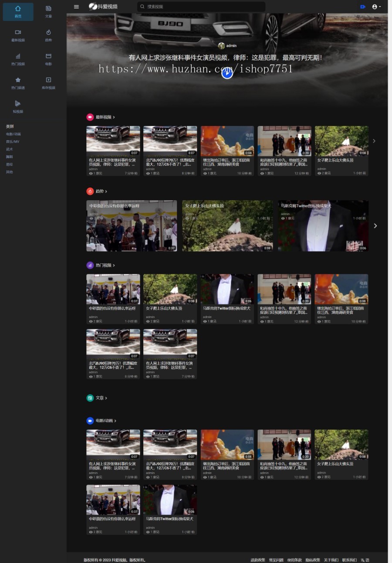The width and height of the screenshot is (392, 563).
Task: Open 马斯克 Twitter thumbnail in 热门视频
Action: pyautogui.click(x=227, y=289)
